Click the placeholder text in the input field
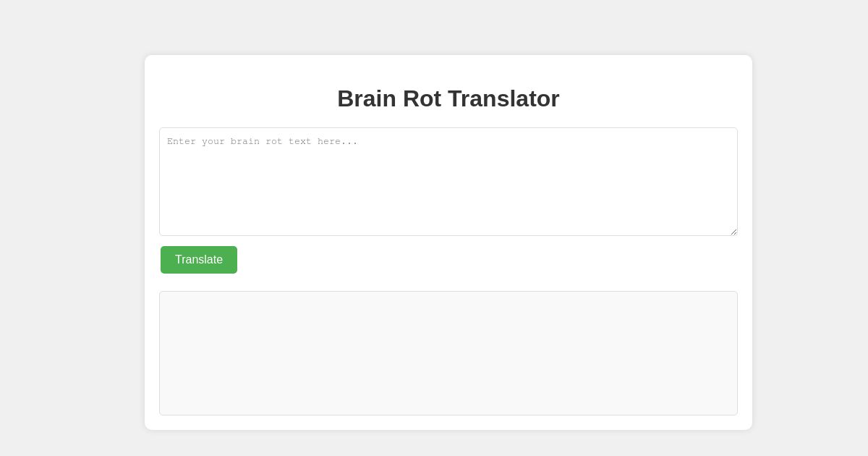The width and height of the screenshot is (868, 456). click(x=262, y=141)
